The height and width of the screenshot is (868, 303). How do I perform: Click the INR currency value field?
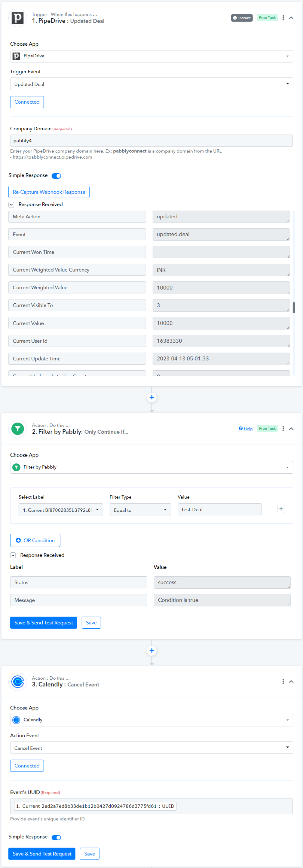pos(221,270)
